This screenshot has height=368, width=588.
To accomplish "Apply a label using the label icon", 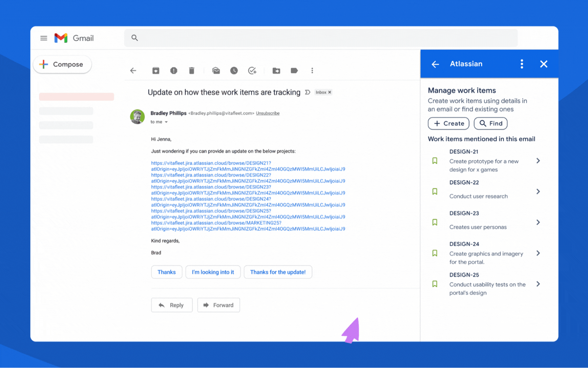I will pyautogui.click(x=294, y=71).
